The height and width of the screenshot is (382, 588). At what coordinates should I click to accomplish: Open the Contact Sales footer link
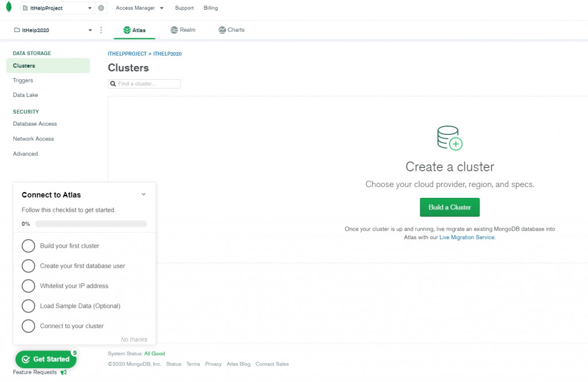coord(272,364)
